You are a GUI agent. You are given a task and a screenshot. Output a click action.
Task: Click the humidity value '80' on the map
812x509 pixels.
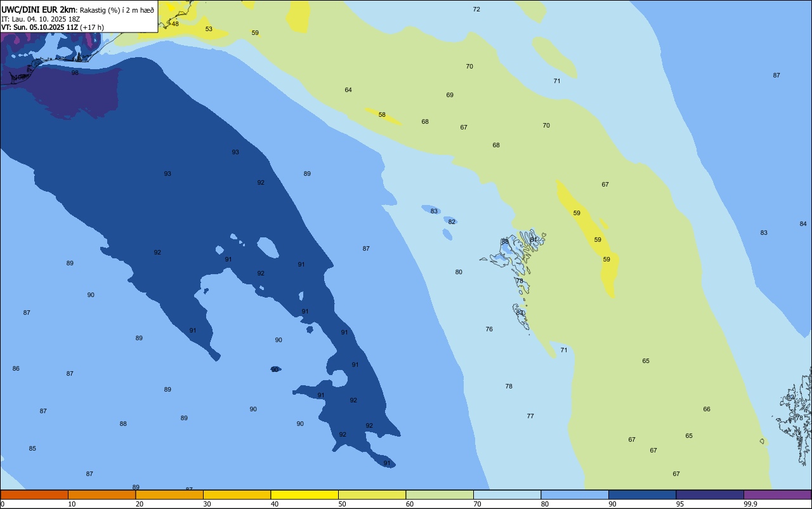coord(459,272)
